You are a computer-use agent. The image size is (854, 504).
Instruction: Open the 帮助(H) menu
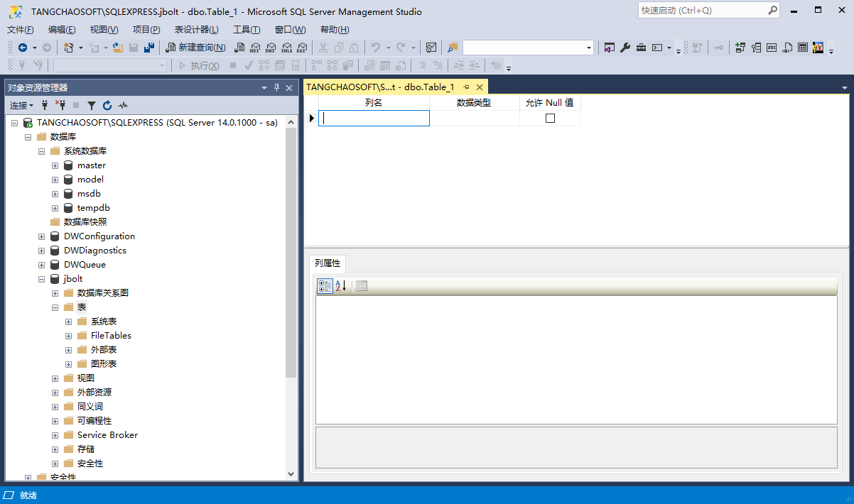(x=335, y=29)
